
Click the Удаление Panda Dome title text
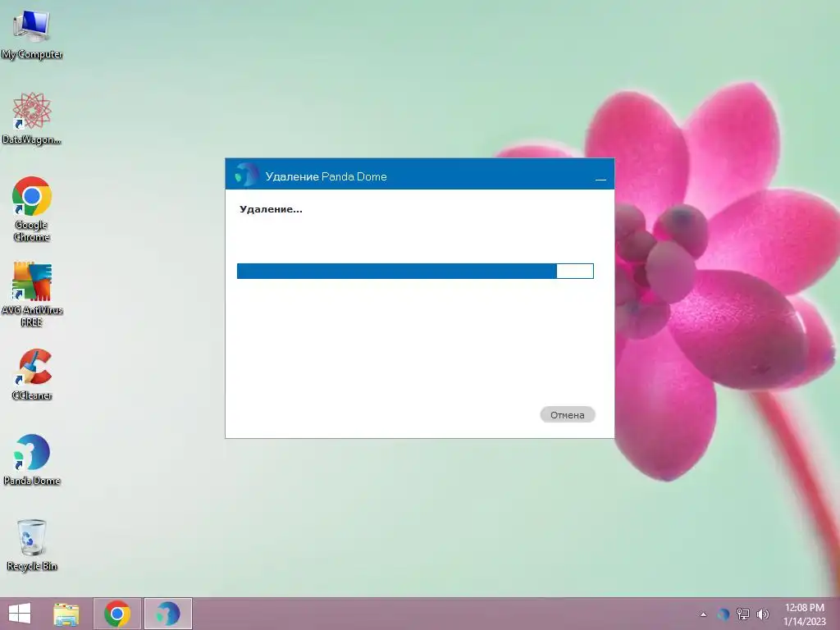click(326, 177)
